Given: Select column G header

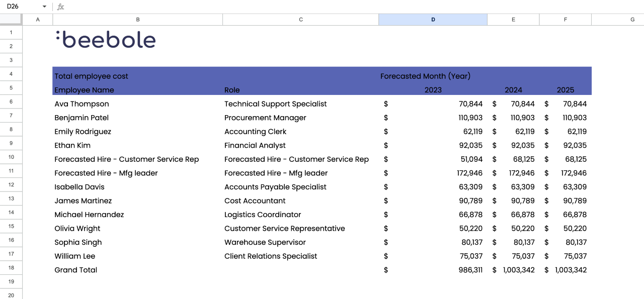Looking at the screenshot, I should [632, 19].
